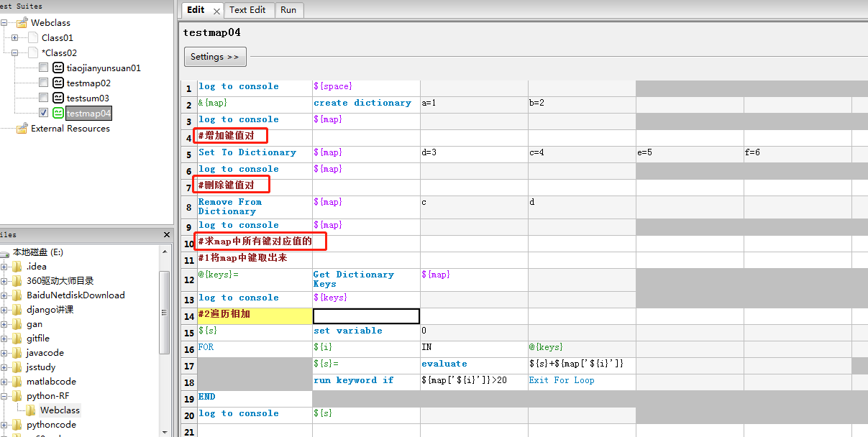Screen dimensions: 868x437
Task: Expand the BaiduNetdiskDownload folder node
Action: 4,295
